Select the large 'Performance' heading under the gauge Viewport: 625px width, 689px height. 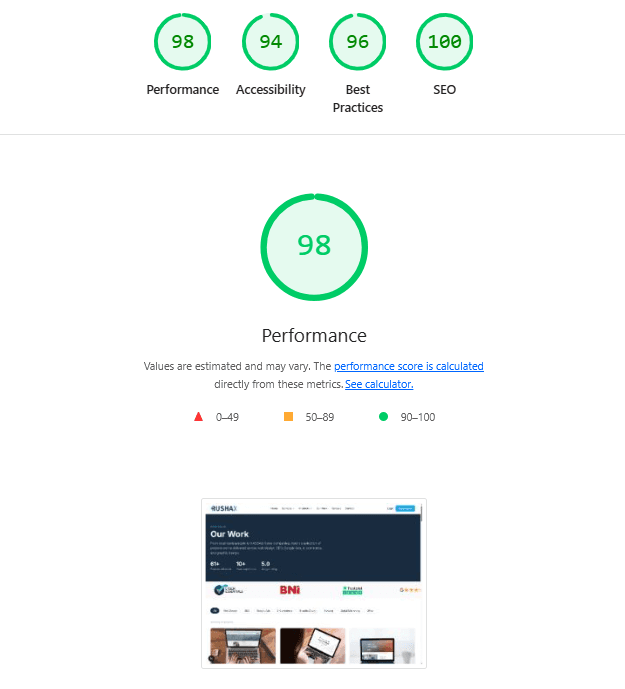(x=314, y=336)
